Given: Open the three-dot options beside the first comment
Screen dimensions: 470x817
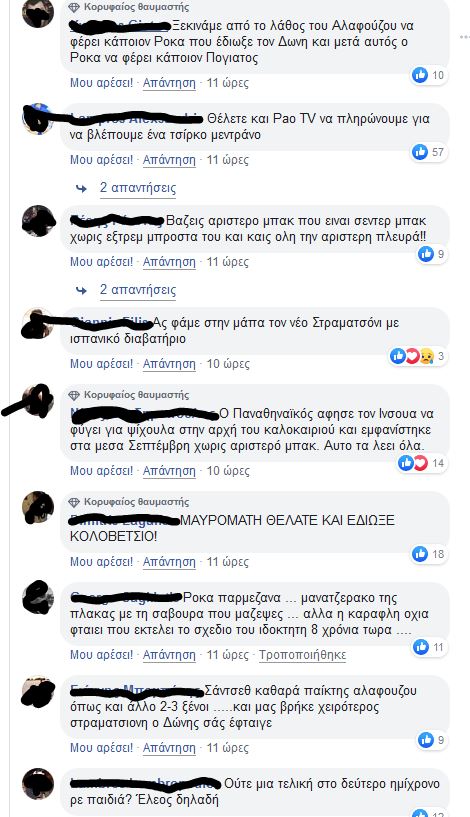Looking at the screenshot, I should pyautogui.click(x=465, y=37).
